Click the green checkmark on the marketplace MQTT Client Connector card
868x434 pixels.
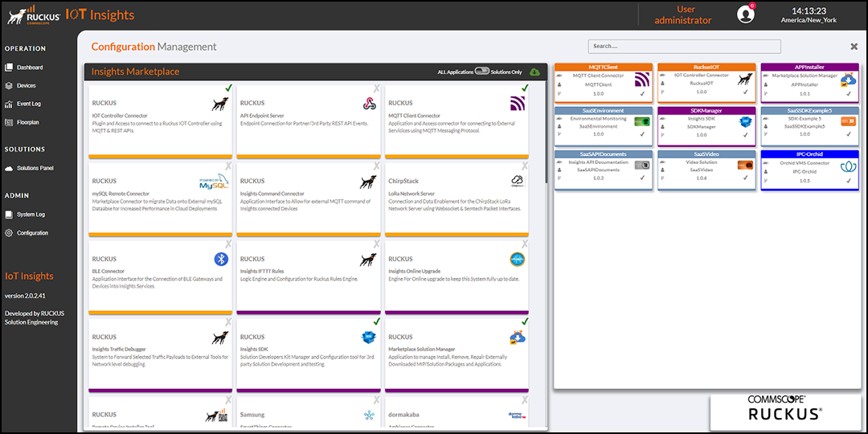click(525, 88)
